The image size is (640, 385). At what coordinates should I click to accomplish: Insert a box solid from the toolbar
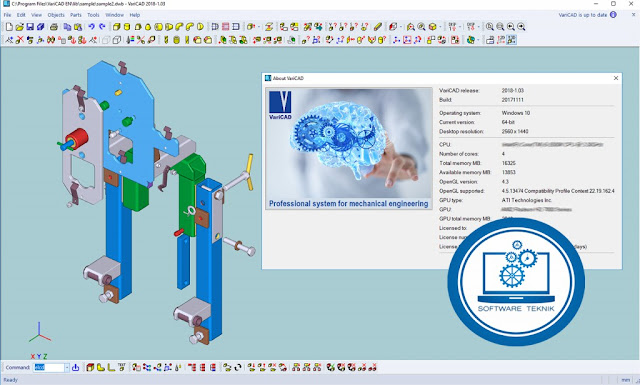click(x=116, y=27)
